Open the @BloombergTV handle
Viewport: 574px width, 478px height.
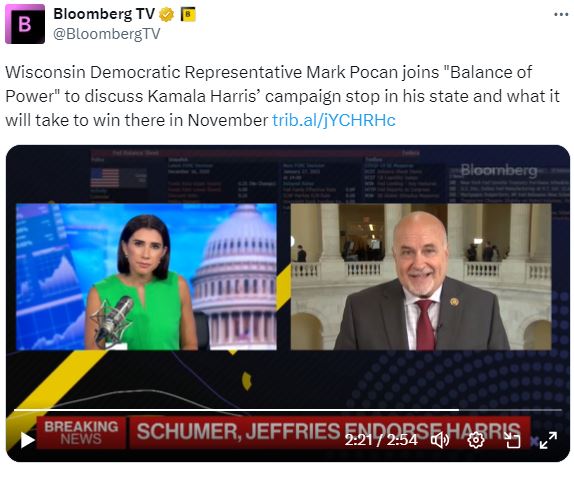(x=107, y=34)
